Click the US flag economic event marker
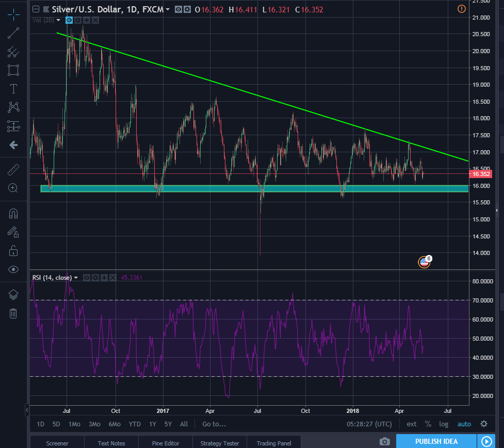504x448 pixels. pos(424,262)
